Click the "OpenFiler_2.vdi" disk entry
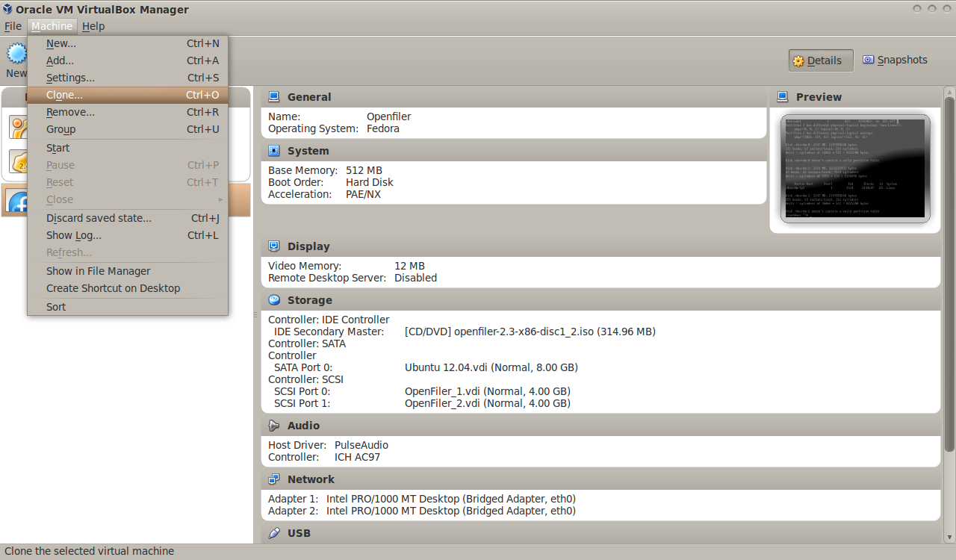Viewport: 956px width, 560px height. click(x=488, y=403)
